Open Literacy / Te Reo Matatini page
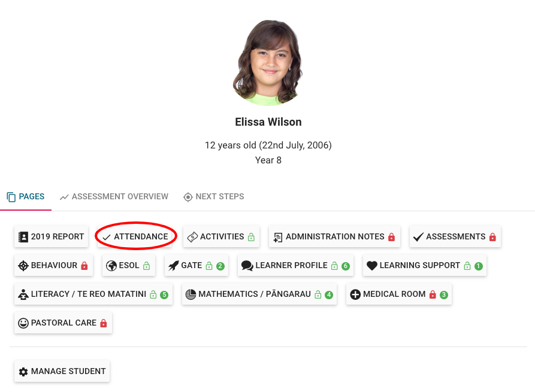The image size is (535, 392). (88, 294)
